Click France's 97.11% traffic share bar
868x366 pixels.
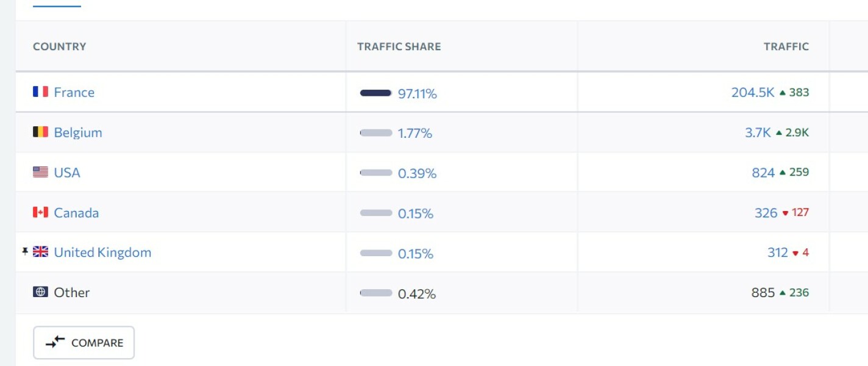375,93
